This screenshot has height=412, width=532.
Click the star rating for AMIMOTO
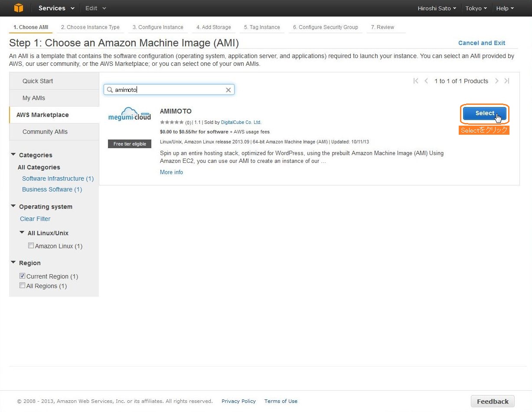pos(172,123)
